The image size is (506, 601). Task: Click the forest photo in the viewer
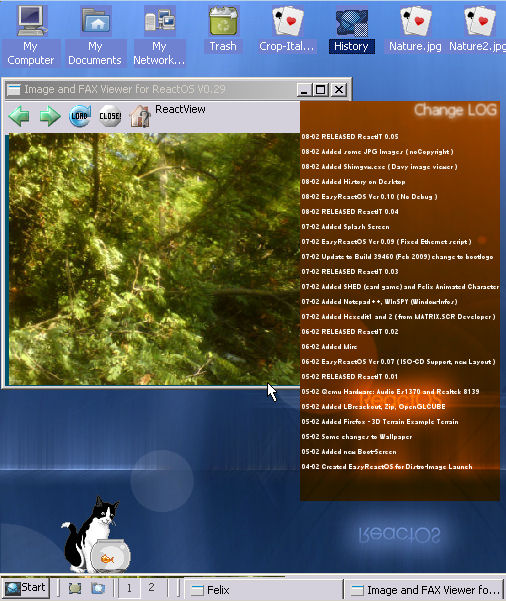154,259
